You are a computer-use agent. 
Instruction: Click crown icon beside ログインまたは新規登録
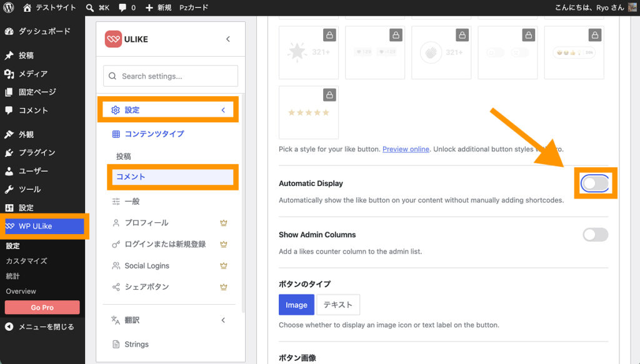tap(224, 244)
